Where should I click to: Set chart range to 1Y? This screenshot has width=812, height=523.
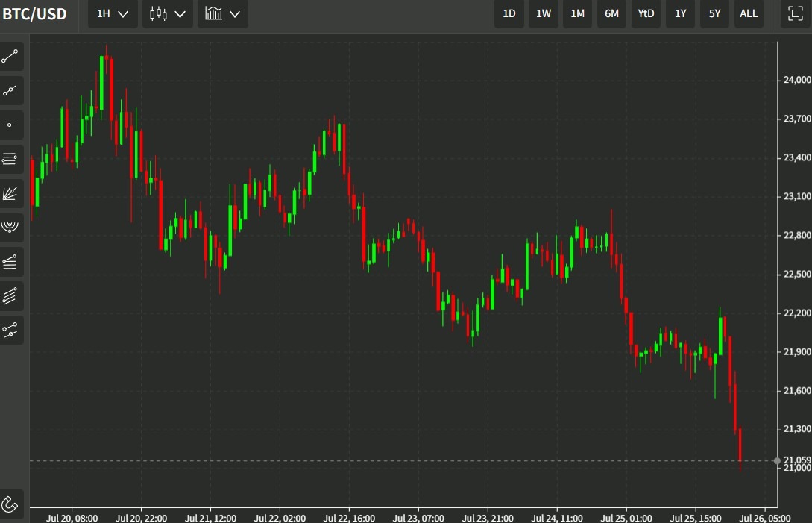(681, 13)
